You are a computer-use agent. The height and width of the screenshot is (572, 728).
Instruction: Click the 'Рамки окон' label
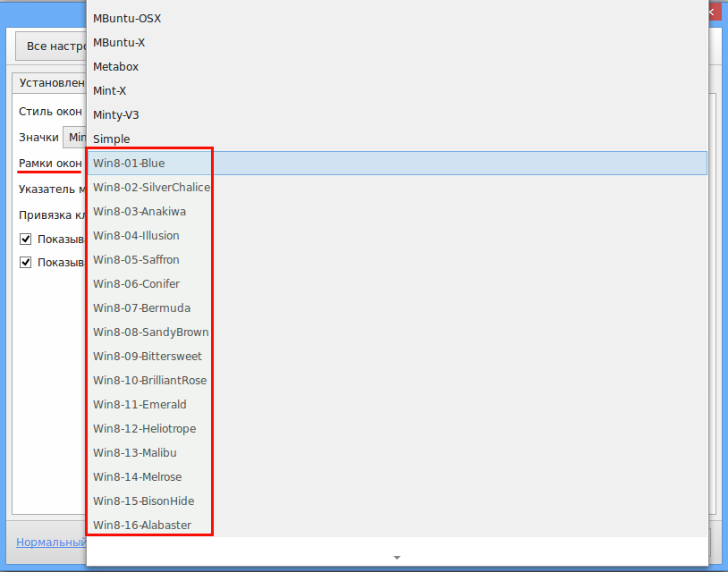point(50,164)
